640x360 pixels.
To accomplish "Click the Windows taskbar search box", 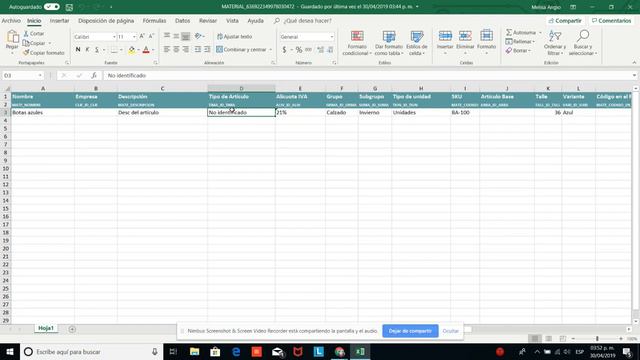I will pos(91,351).
